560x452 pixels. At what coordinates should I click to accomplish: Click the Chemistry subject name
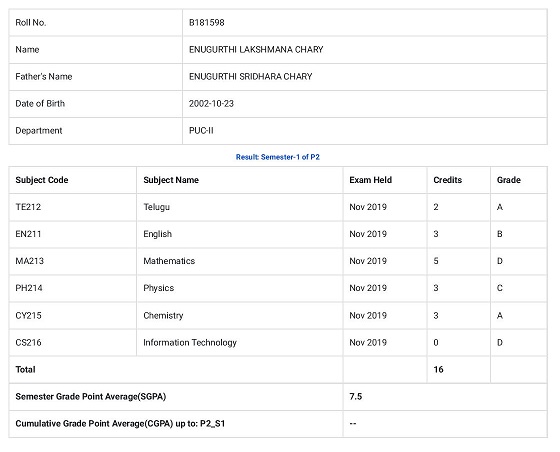tap(163, 316)
